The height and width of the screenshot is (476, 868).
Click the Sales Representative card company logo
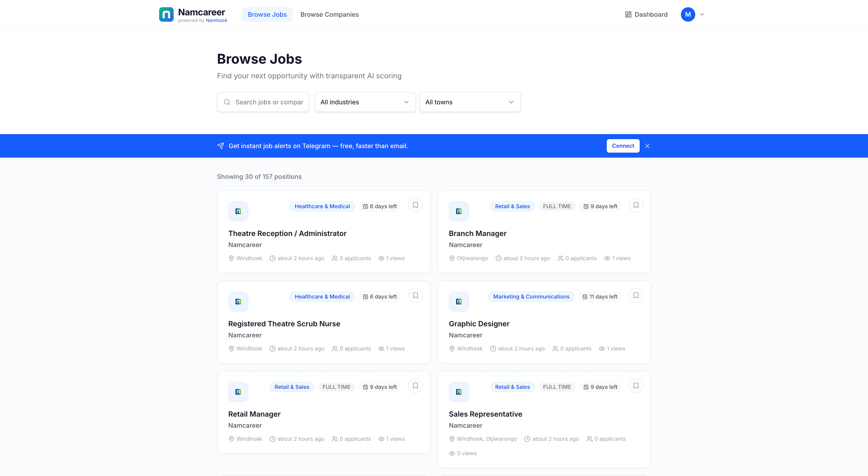[x=458, y=392]
